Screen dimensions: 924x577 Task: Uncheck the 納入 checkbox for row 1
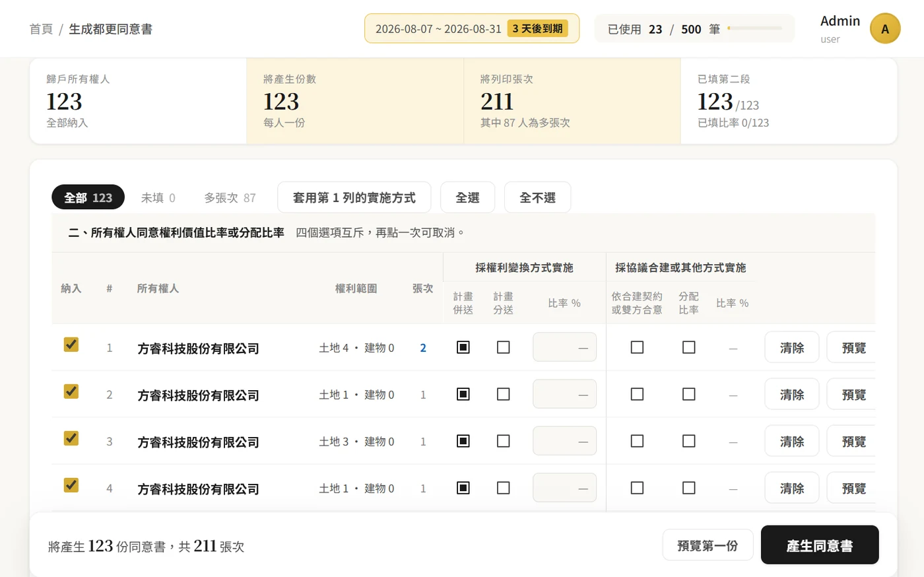coord(71,345)
